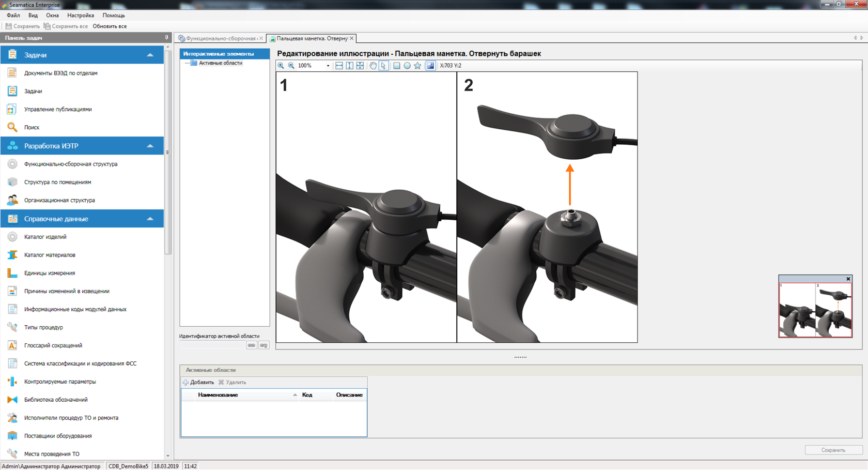The width and height of the screenshot is (868, 470).
Task: Open the 100% zoom level dropdown
Action: [328, 66]
